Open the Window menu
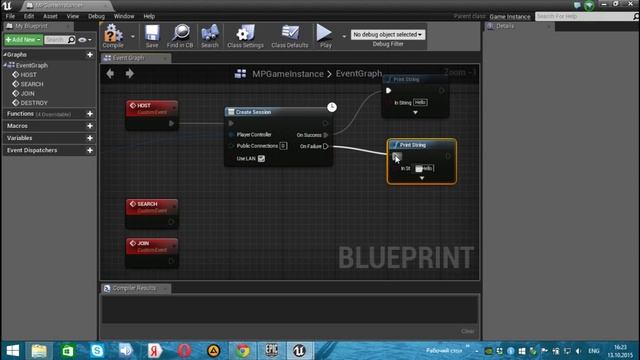The width and height of the screenshot is (640, 360). (124, 16)
